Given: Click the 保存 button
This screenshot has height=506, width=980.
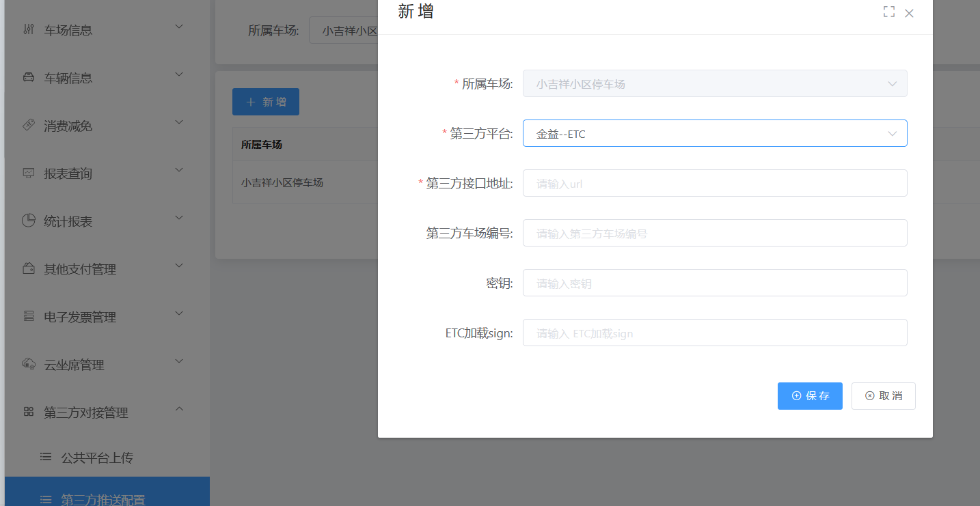Looking at the screenshot, I should pyautogui.click(x=810, y=396).
